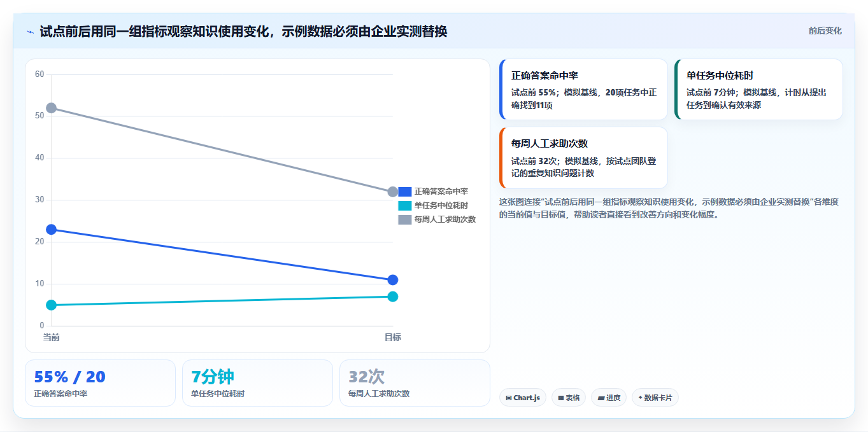Click the 10 y-axis tick label
868x432 pixels.
pyautogui.click(x=39, y=284)
